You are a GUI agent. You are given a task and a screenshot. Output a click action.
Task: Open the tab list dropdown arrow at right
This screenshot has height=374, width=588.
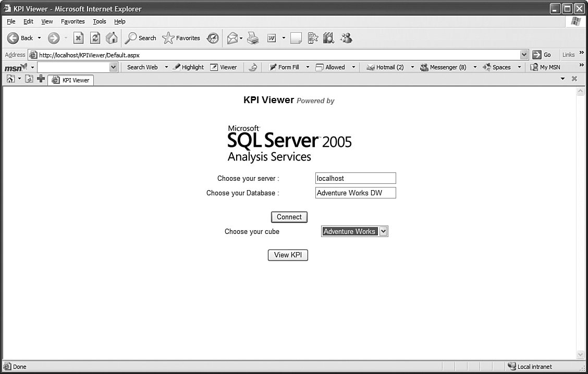(562, 79)
